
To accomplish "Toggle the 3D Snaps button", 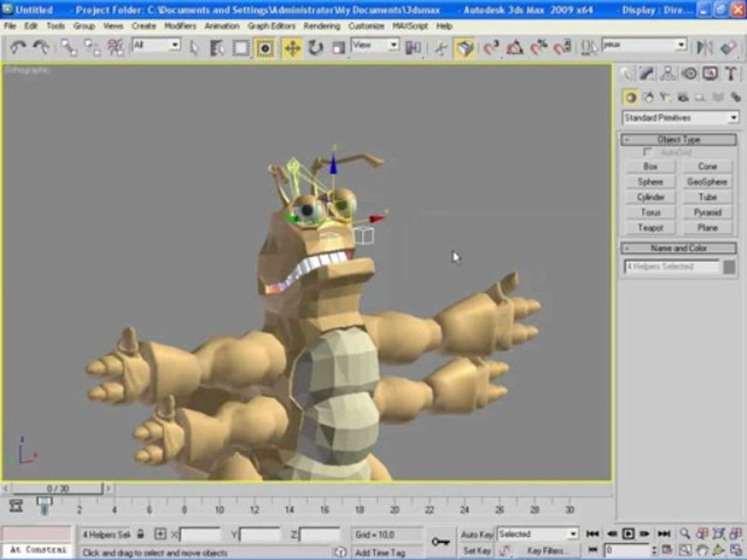I will click(491, 47).
